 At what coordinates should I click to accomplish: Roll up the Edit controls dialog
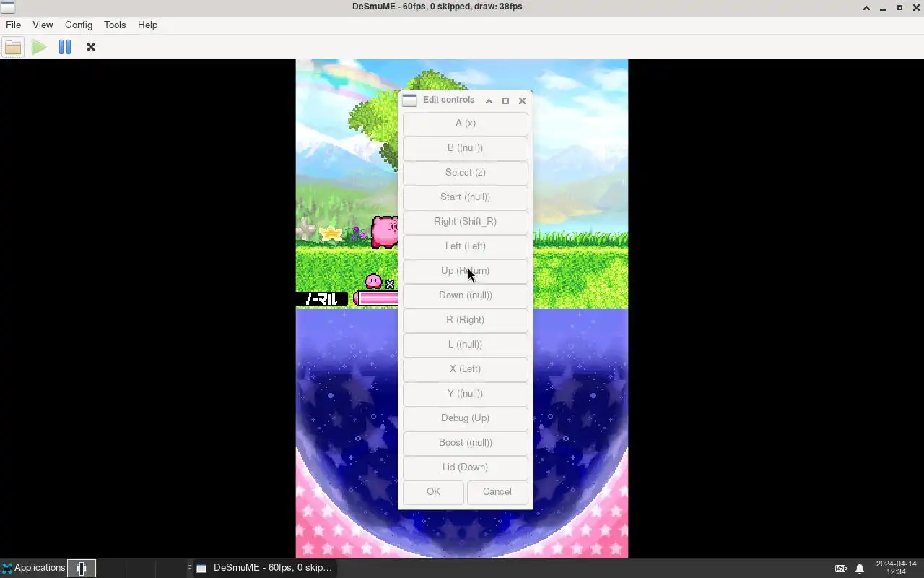(x=489, y=100)
